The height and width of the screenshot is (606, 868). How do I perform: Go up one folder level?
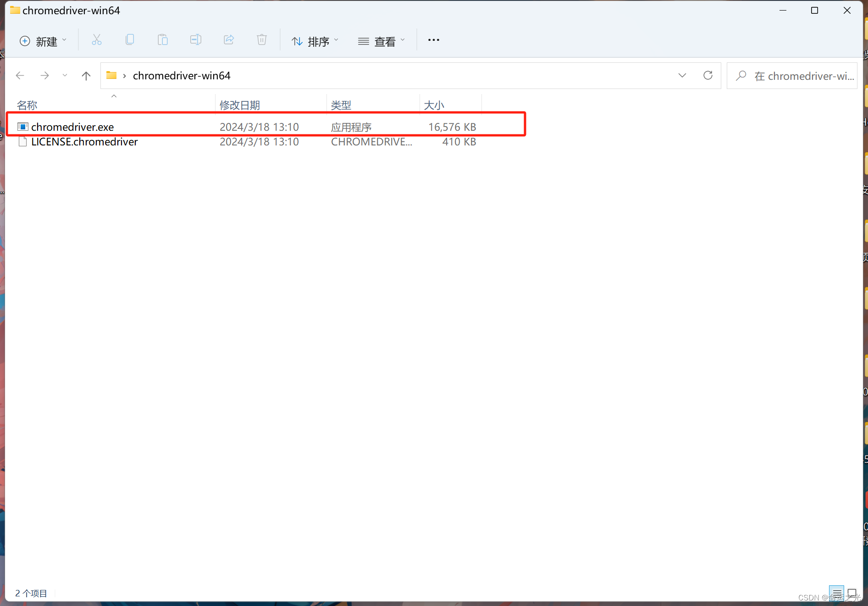[x=86, y=76]
